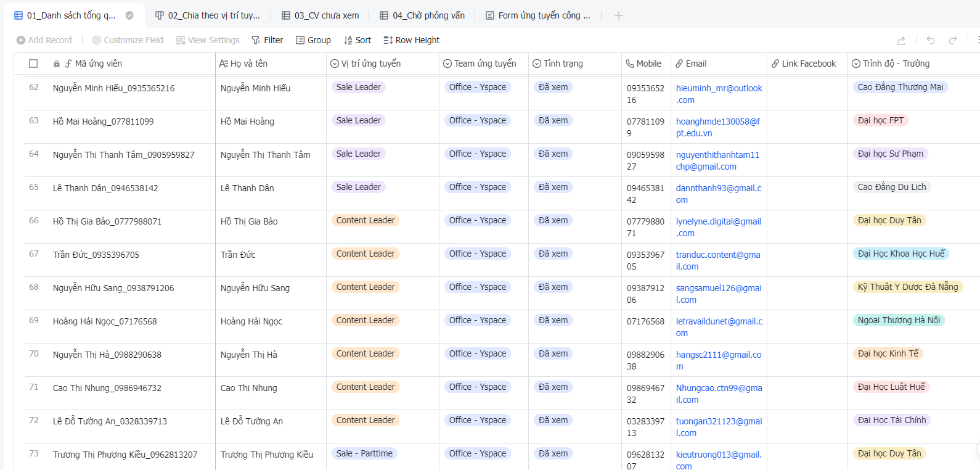The width and height of the screenshot is (980, 470).
Task: Select Kỹ Thuật Y Dược Đà Nẵng tag
Action: [908, 287]
